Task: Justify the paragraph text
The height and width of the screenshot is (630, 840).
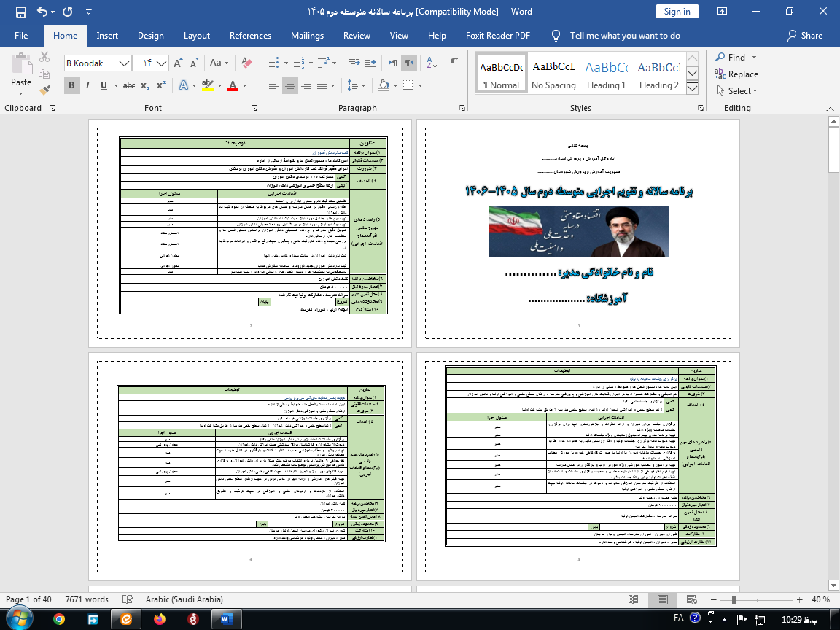Action: pos(322,85)
